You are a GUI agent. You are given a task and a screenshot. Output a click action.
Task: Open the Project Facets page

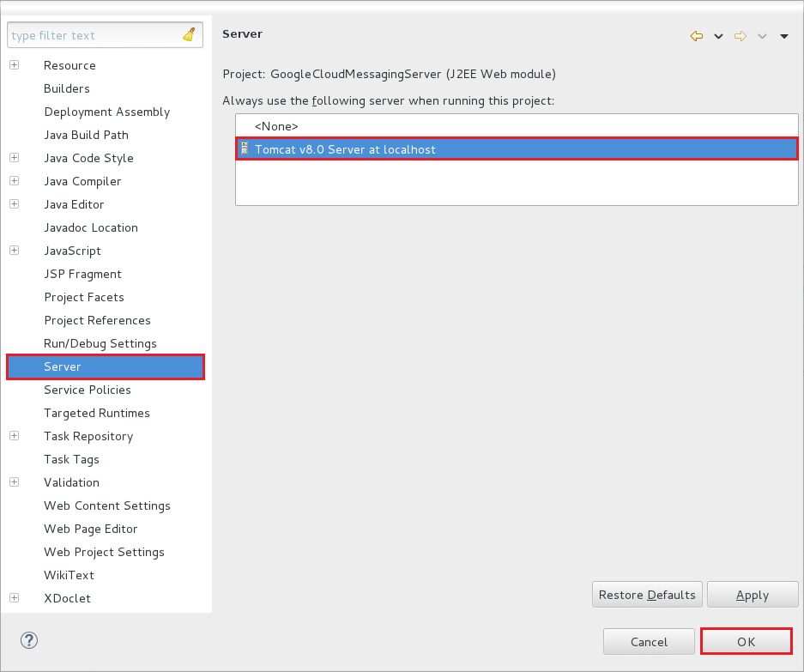tap(84, 297)
